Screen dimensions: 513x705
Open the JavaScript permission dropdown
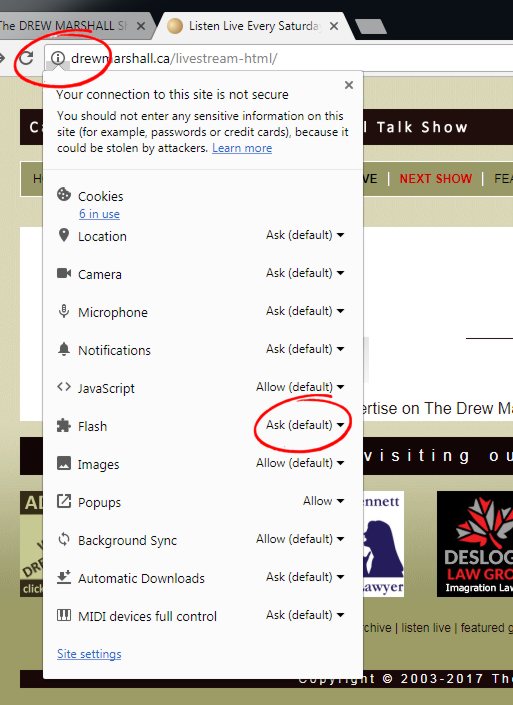point(300,387)
